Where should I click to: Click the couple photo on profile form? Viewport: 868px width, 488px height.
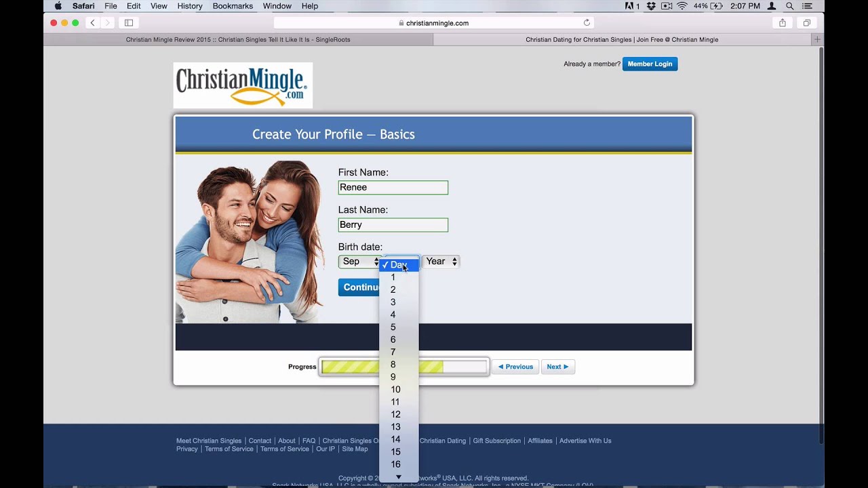pos(249,241)
